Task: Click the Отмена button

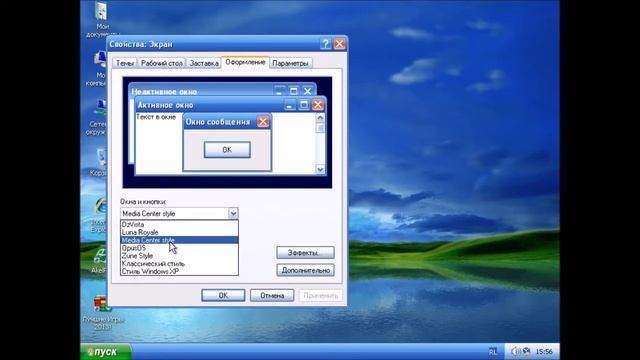Action: 272,295
